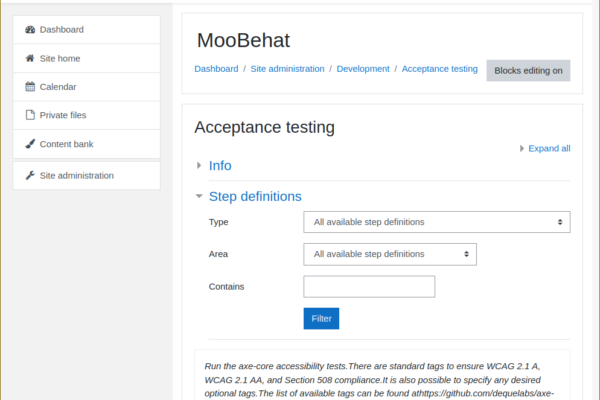Click the Content bank paintbrush icon
600x400 pixels.
[x=30, y=144]
